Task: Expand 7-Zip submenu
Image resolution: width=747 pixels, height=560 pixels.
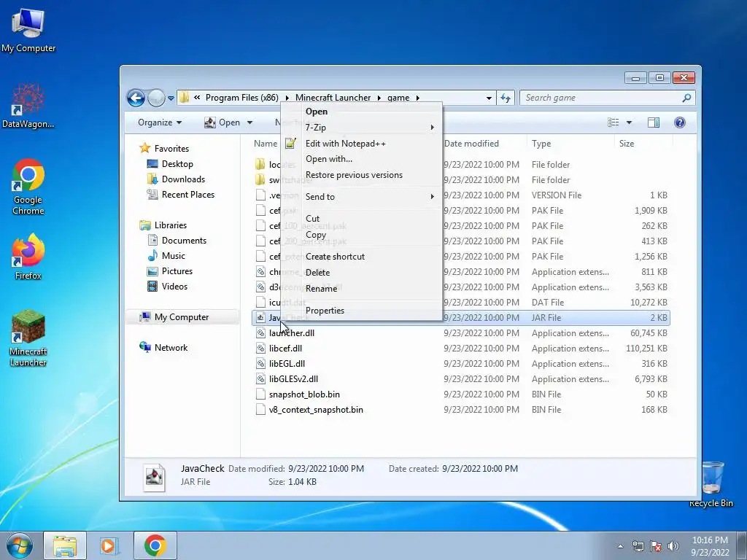Action: click(362, 128)
